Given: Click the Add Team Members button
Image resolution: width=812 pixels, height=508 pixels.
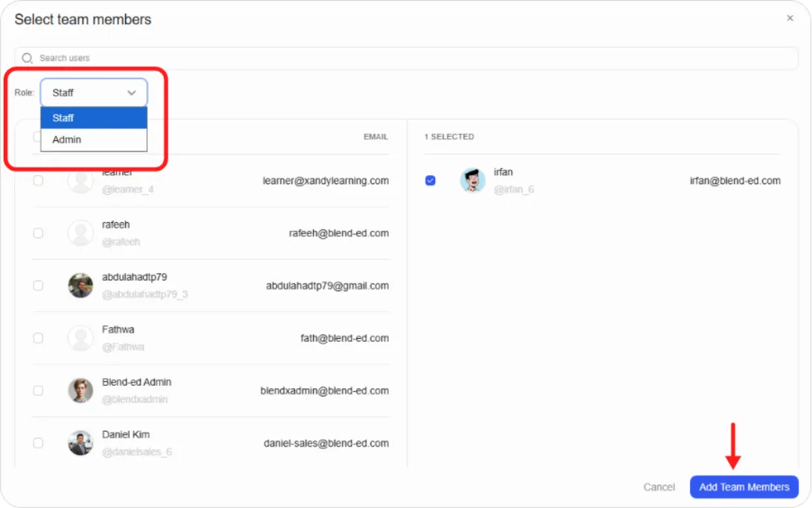Looking at the screenshot, I should (744, 487).
